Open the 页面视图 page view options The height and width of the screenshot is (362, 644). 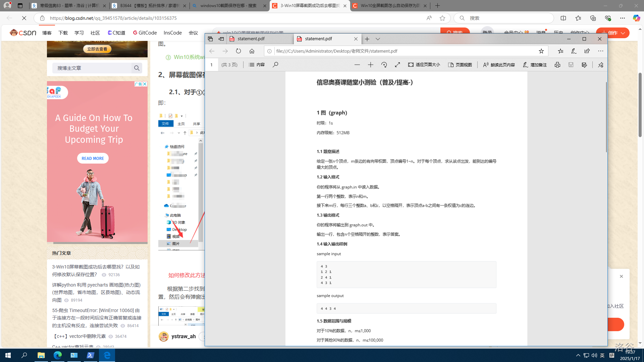(x=460, y=65)
